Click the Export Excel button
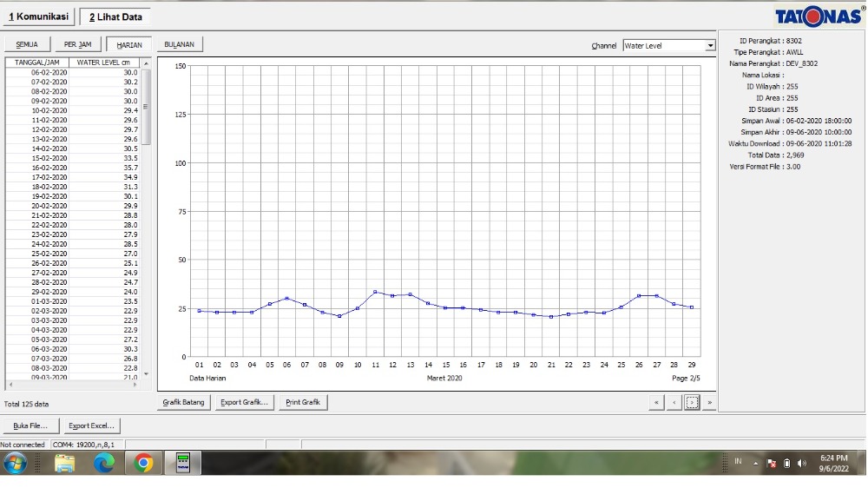This screenshot has width=868, height=488. (x=92, y=426)
